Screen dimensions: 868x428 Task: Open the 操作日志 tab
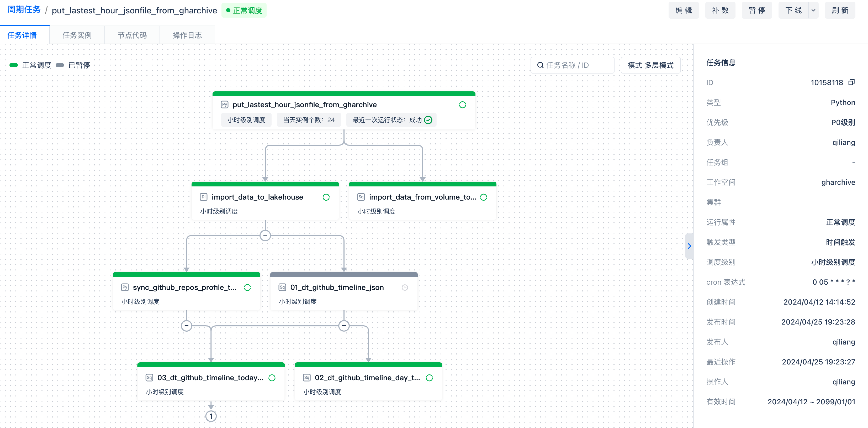point(187,35)
